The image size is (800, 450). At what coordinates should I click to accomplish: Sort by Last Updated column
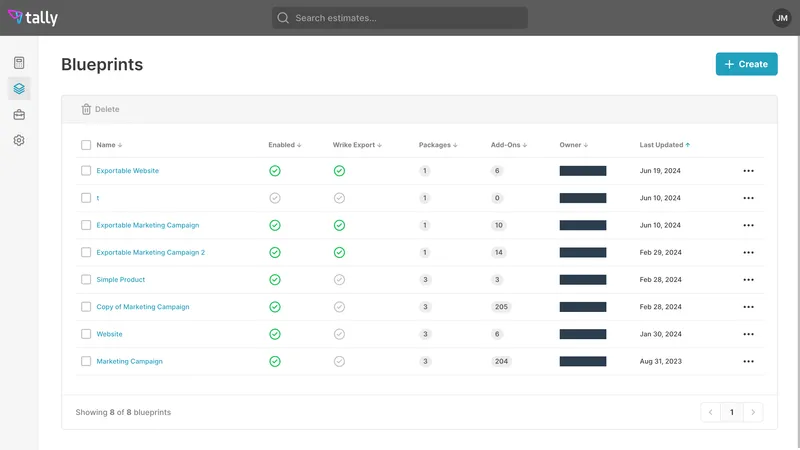[x=665, y=145]
